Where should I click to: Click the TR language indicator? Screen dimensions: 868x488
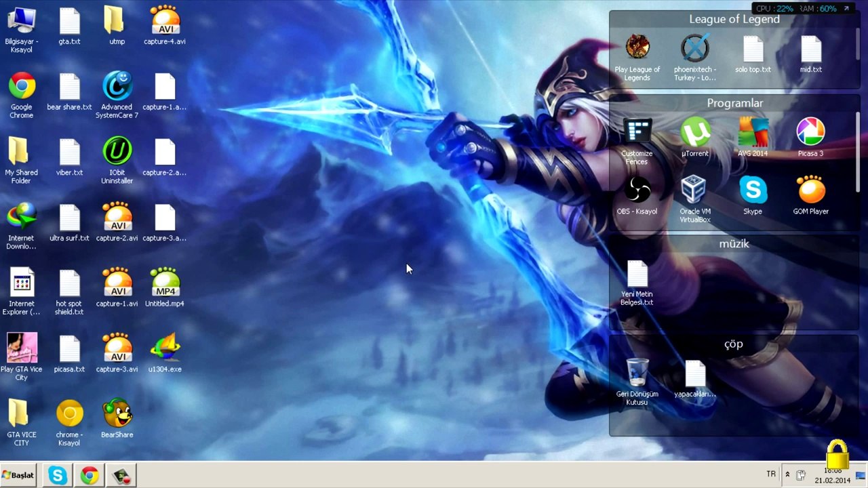tap(771, 474)
